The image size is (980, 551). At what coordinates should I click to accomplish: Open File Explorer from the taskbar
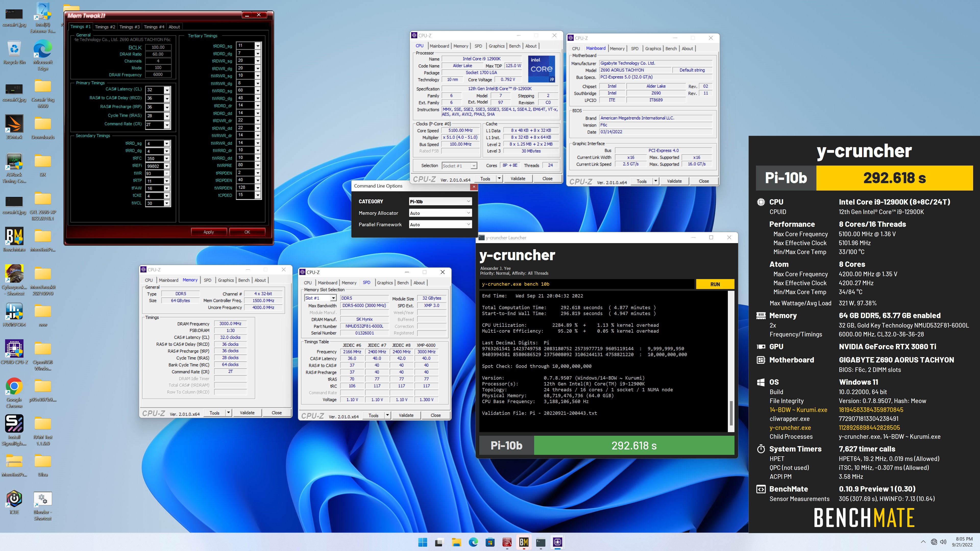point(456,542)
